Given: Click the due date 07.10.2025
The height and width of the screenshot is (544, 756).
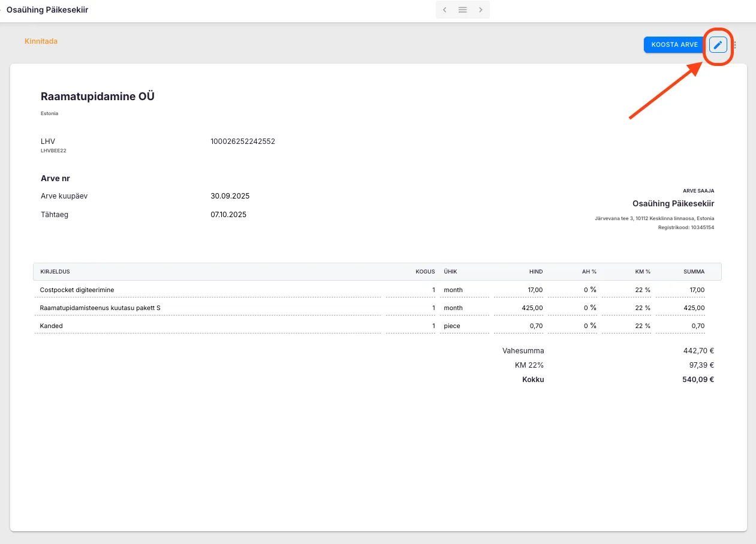Looking at the screenshot, I should pos(228,214).
